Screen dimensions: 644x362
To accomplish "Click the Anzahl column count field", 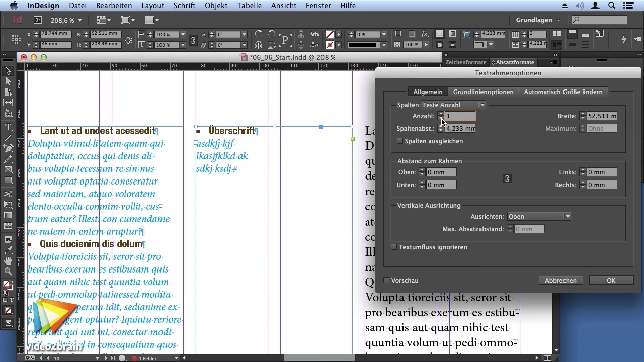I will 460,116.
